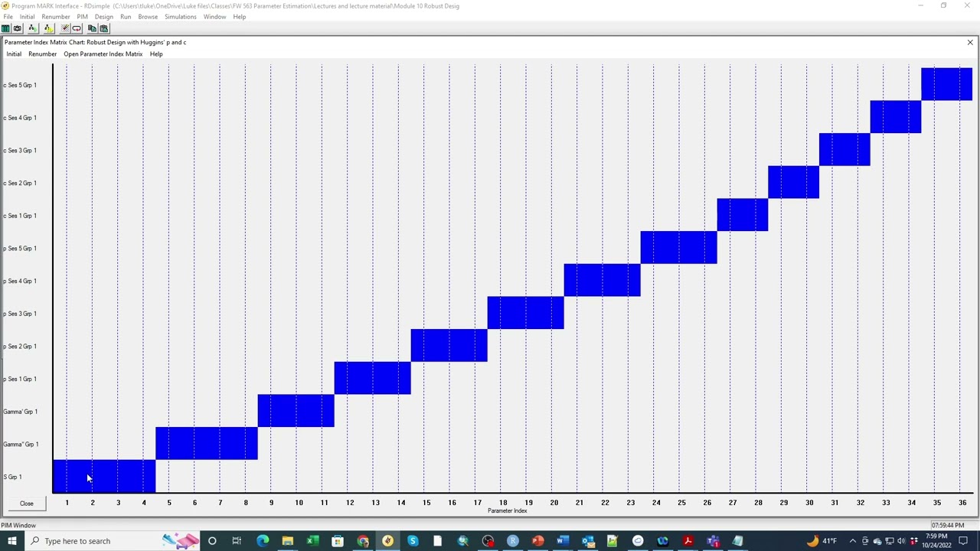Open the File menu
980x551 pixels.
coord(8,17)
